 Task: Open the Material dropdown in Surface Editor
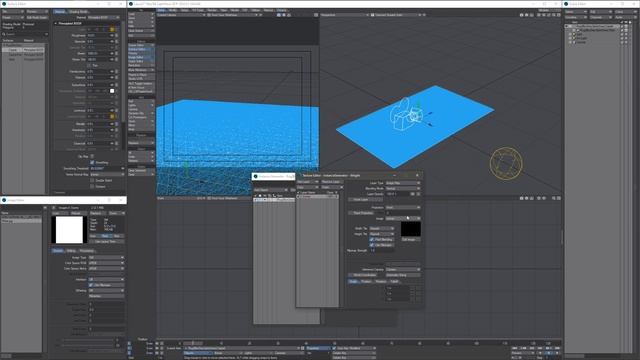click(104, 17)
